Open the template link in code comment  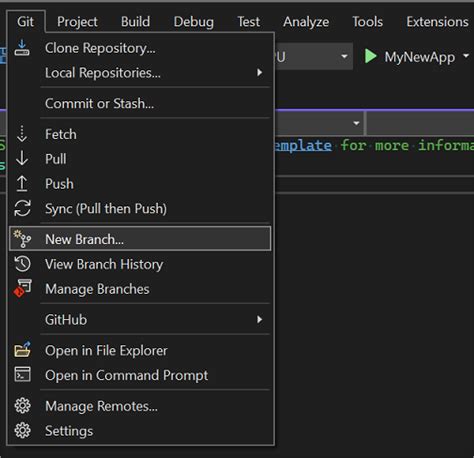point(303,146)
